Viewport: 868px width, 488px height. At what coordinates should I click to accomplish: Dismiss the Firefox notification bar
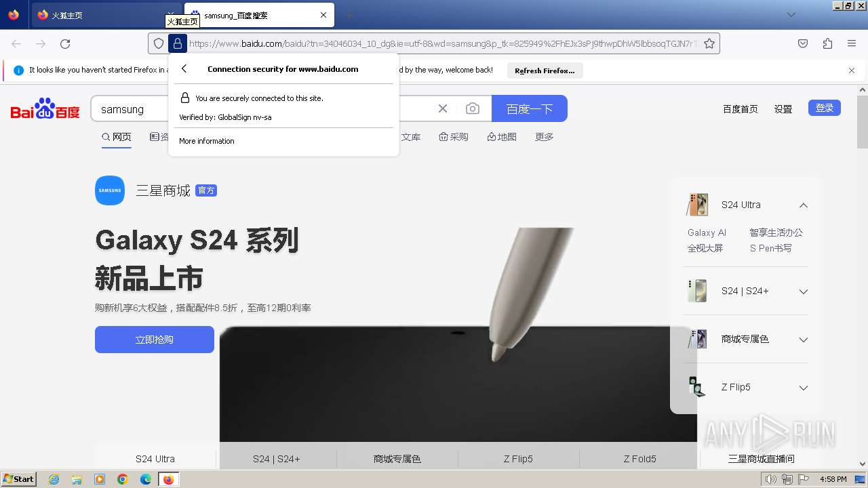[x=852, y=70]
